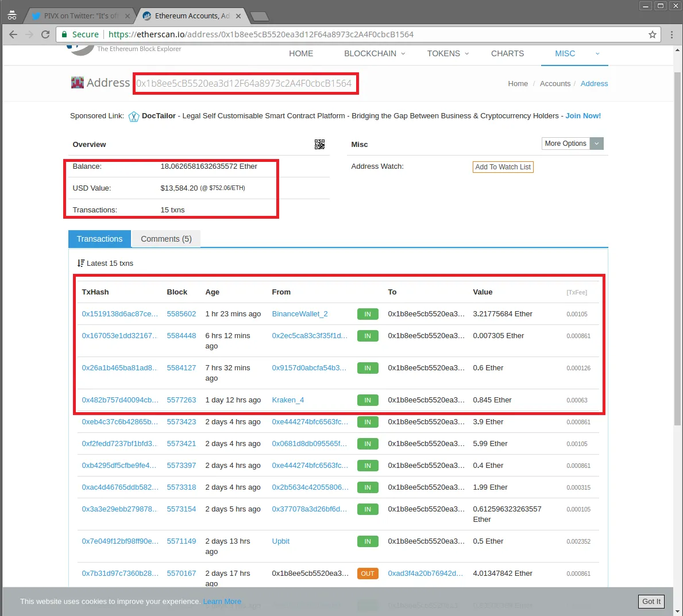Open transaction 0x26a1b465ba81ad8...
Viewport: 683px width, 616px height.
120,368
